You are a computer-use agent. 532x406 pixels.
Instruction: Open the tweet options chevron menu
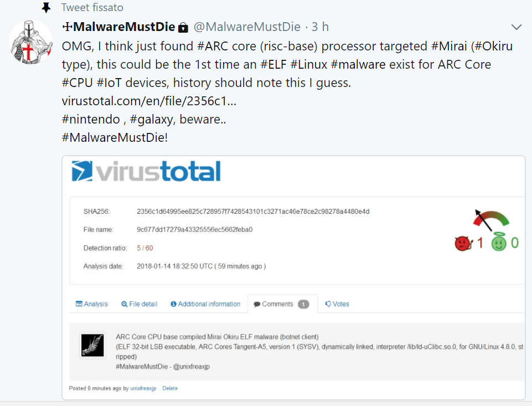(516, 27)
